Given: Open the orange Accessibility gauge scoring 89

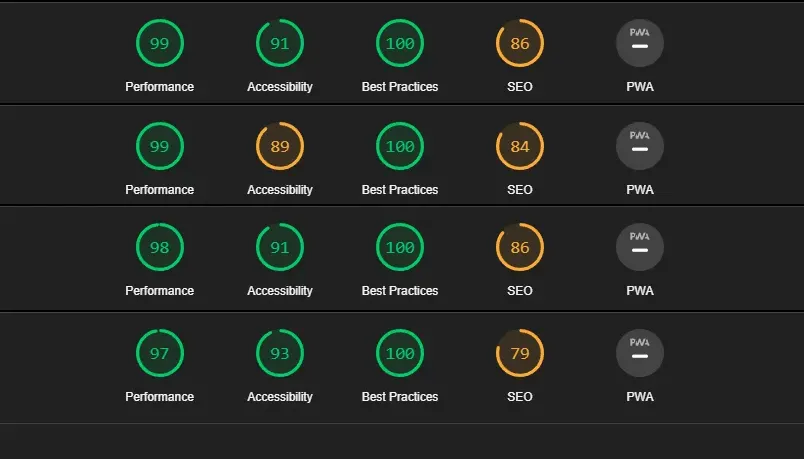Looking at the screenshot, I should pyautogui.click(x=280, y=147).
